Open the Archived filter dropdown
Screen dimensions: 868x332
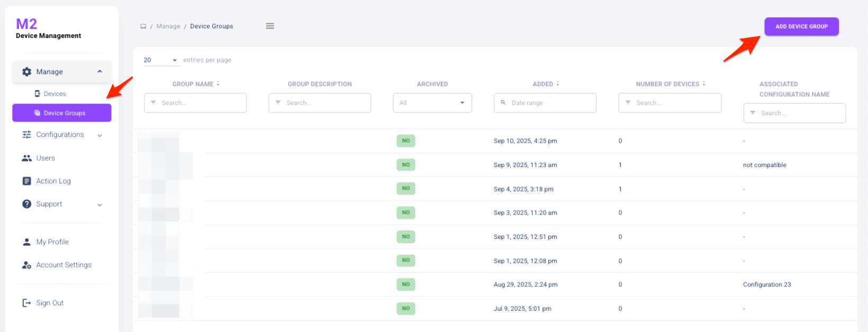(x=432, y=103)
